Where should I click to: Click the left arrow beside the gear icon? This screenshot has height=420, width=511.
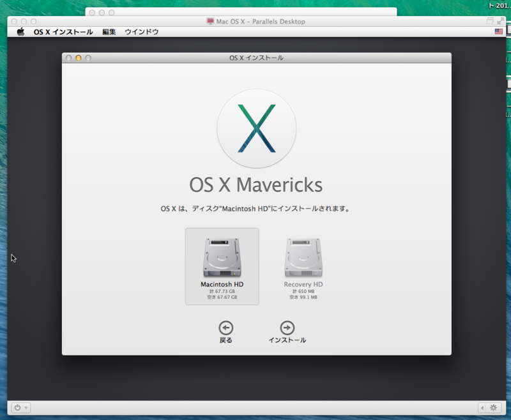click(483, 408)
